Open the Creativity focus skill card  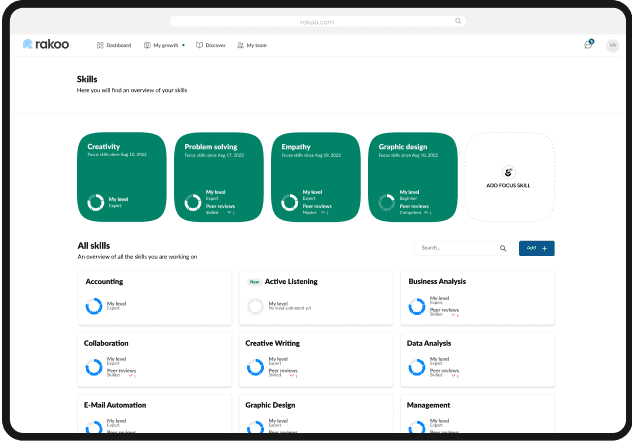coord(122,177)
